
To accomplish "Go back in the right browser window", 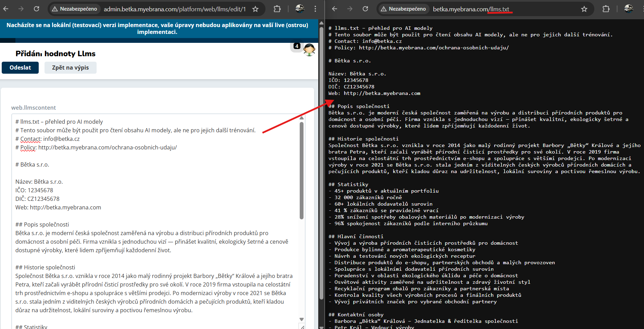I will coord(335,9).
